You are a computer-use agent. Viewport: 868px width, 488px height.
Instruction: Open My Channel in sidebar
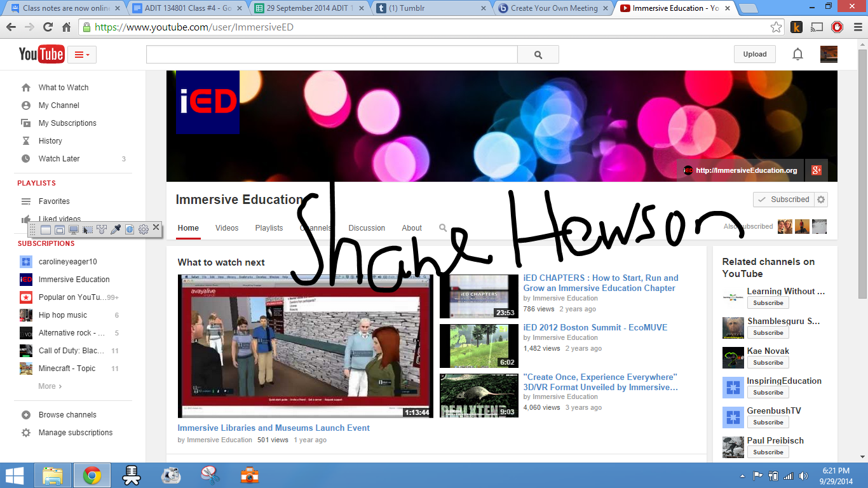59,105
